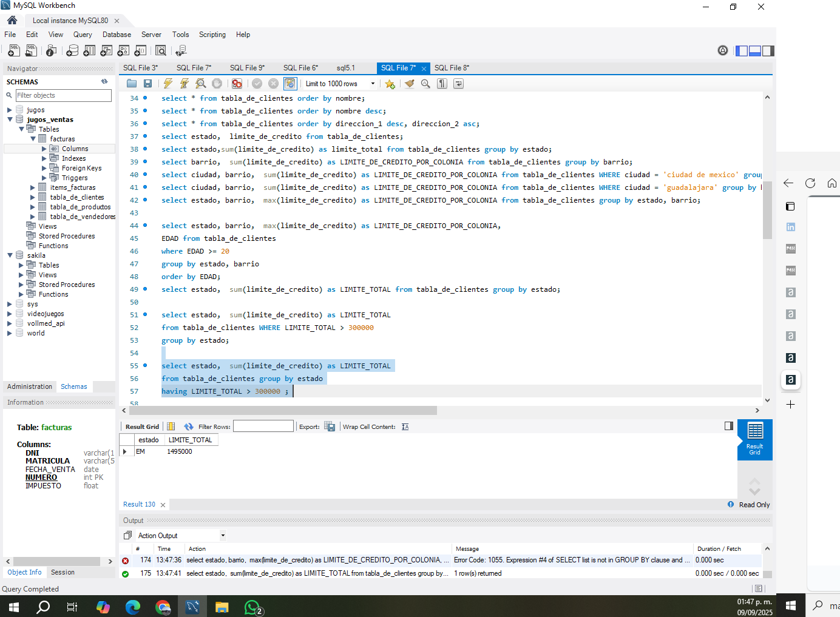The width and height of the screenshot is (840, 617).
Task: Create new view icon
Action: click(x=106, y=51)
